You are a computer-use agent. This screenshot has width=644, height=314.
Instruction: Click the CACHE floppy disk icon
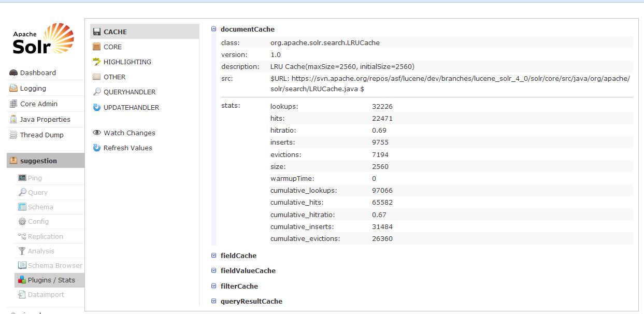(97, 32)
